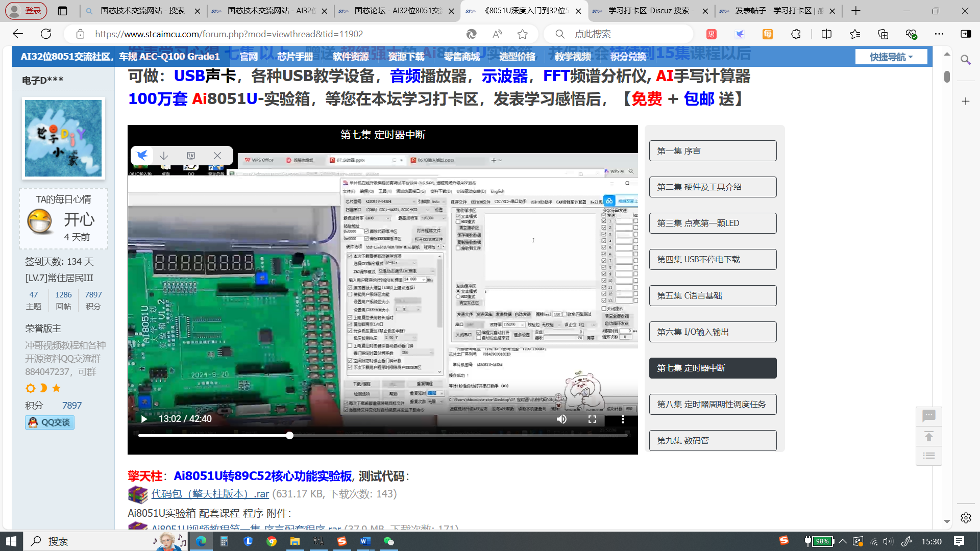Click the floating list icon
This screenshot has height=551, width=980.
(x=928, y=456)
